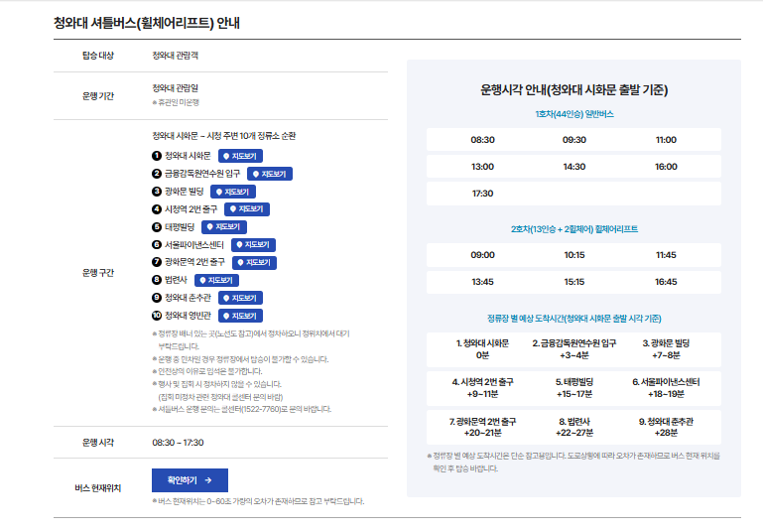Click number 10 icon beside 청와대 영빈관
Viewport: 763px width, 532px height.
coord(157,316)
